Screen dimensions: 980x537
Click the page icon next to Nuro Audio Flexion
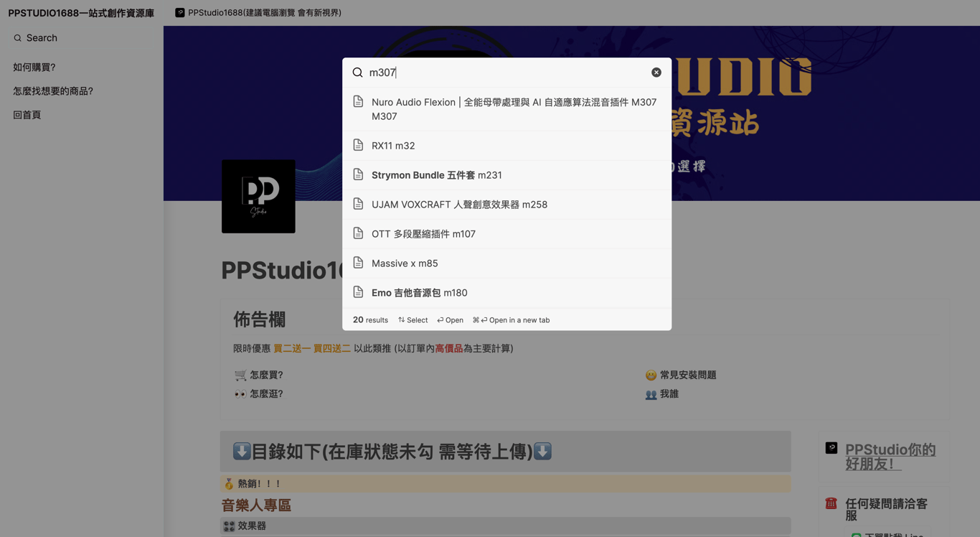358,102
